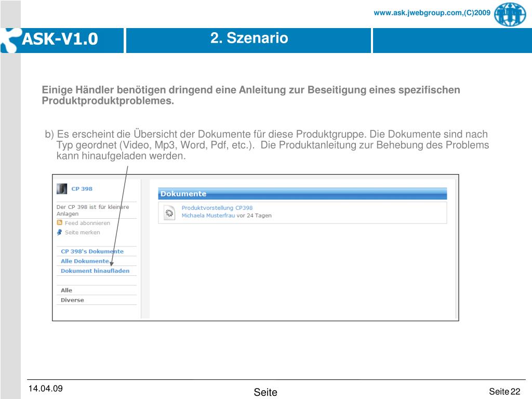Subscribe via Feed abonnieren link
The width and height of the screenshot is (532, 399).
click(87, 223)
